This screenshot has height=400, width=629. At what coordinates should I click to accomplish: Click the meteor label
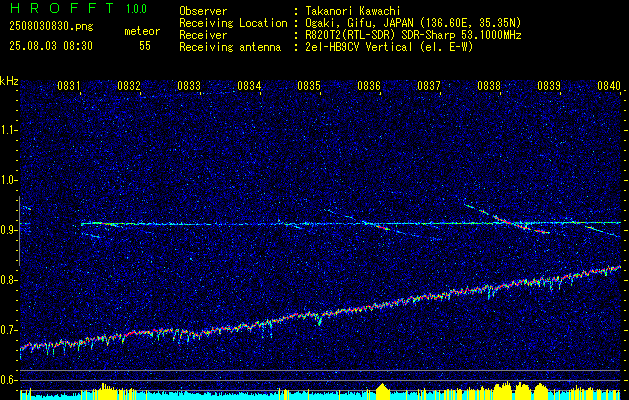pyautogui.click(x=142, y=31)
